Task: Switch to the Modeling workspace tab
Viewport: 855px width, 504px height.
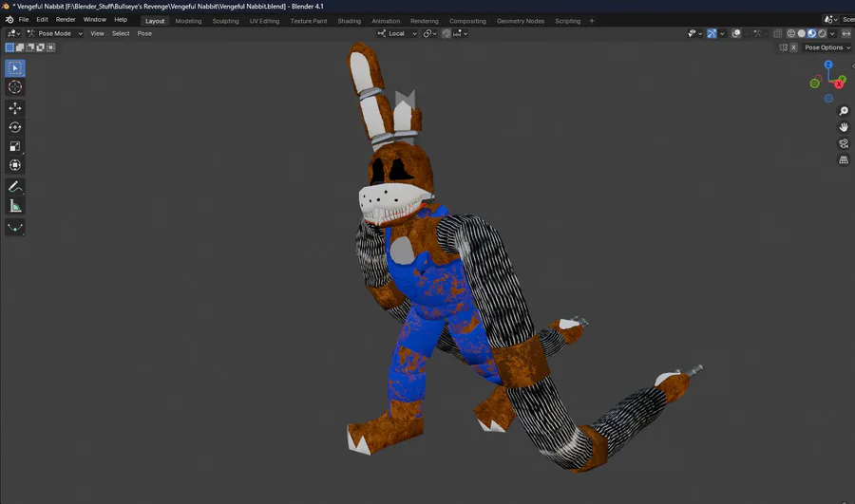Action: pyautogui.click(x=188, y=21)
